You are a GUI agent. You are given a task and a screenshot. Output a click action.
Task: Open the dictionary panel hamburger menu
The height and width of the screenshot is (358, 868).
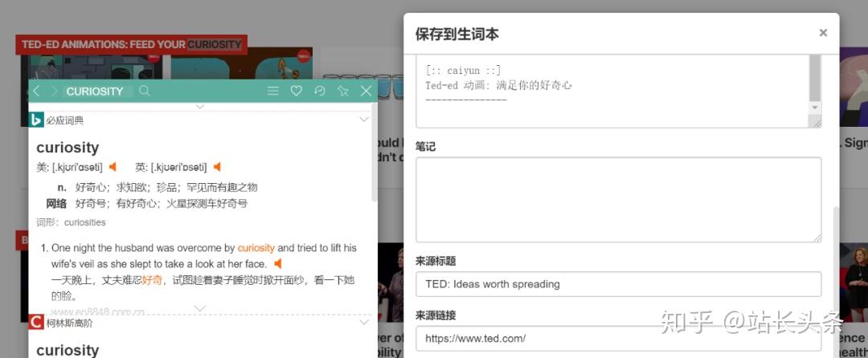(273, 92)
